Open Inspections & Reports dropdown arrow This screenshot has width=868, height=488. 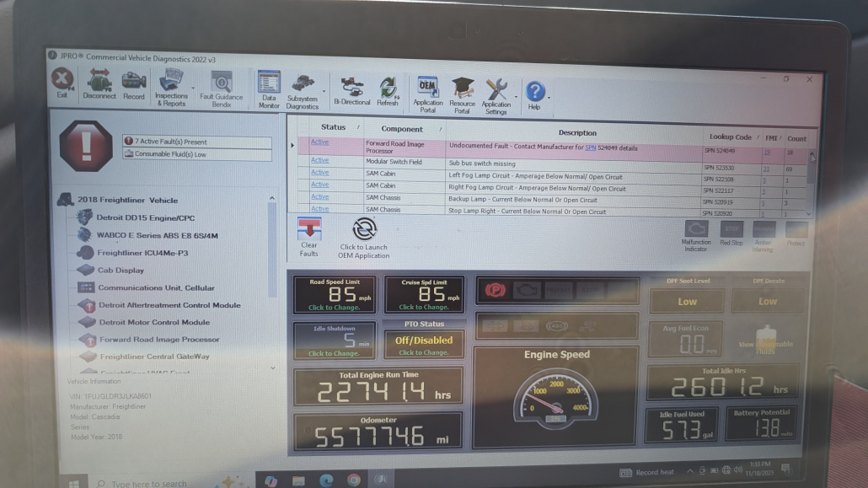192,88
